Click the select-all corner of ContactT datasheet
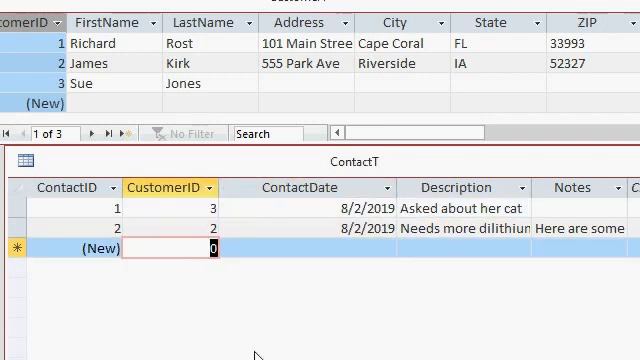Image resolution: width=640 pixels, height=360 pixels. pyautogui.click(x=17, y=188)
